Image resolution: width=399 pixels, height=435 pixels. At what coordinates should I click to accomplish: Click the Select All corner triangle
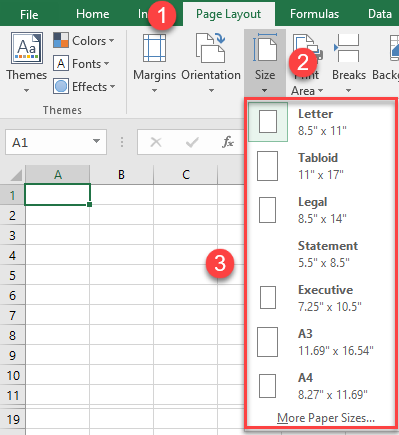point(15,175)
